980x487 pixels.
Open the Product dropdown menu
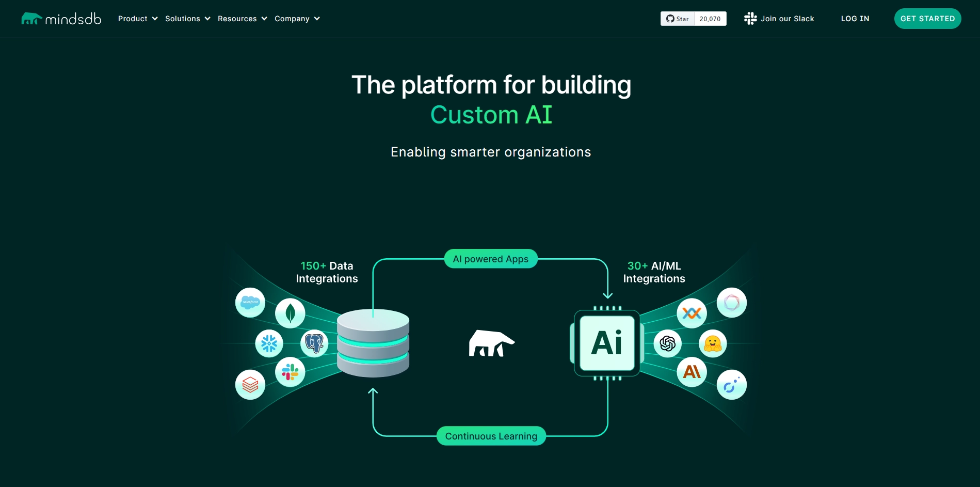coord(138,19)
